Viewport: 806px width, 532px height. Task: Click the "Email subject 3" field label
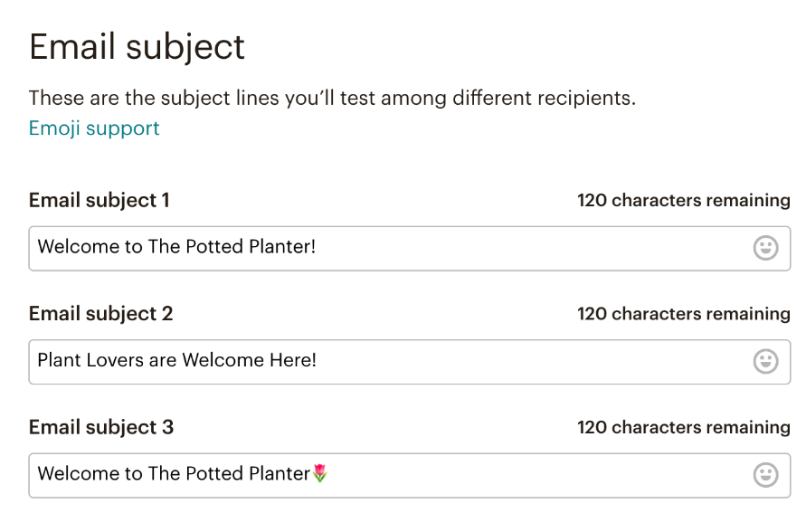(100, 427)
